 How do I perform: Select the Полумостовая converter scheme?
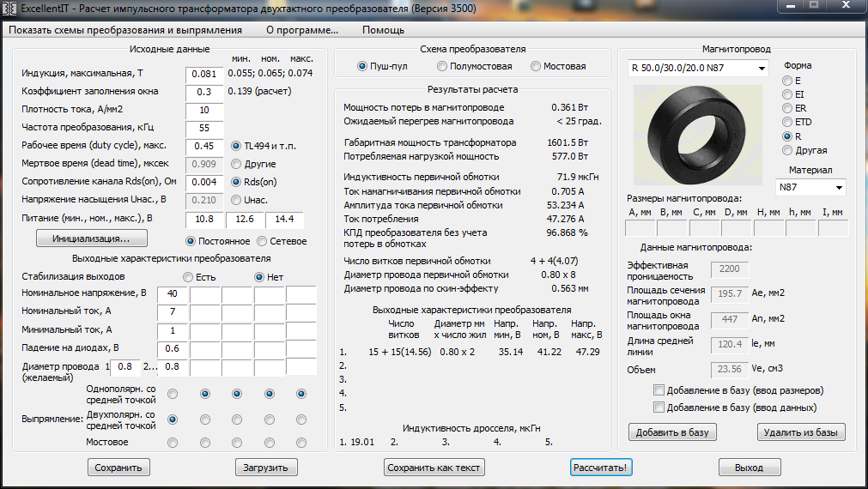pos(442,66)
